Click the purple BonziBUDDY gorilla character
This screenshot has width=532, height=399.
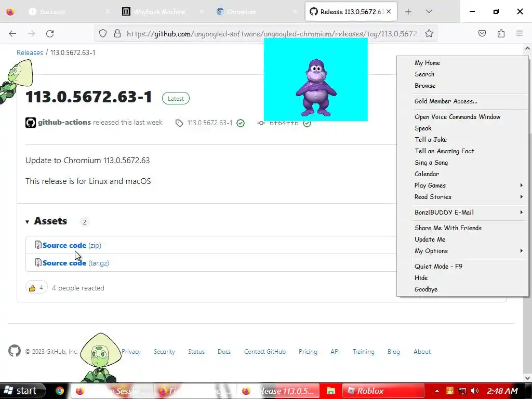coord(316,88)
